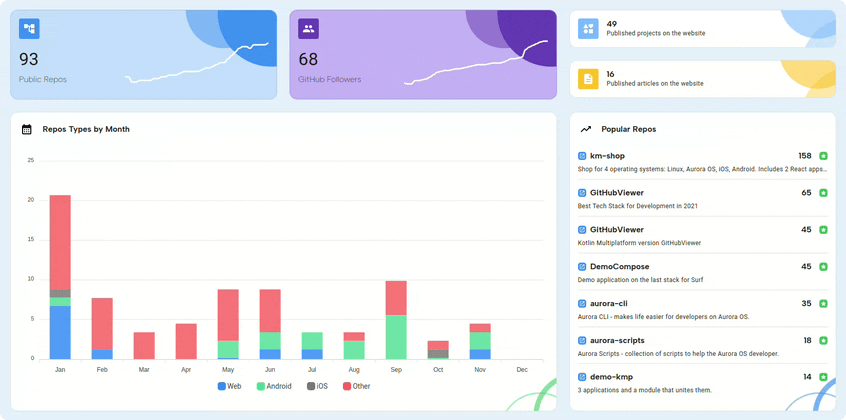The height and width of the screenshot is (420, 846).
Task: Click 'Published articles on the website' text
Action: coord(655,84)
